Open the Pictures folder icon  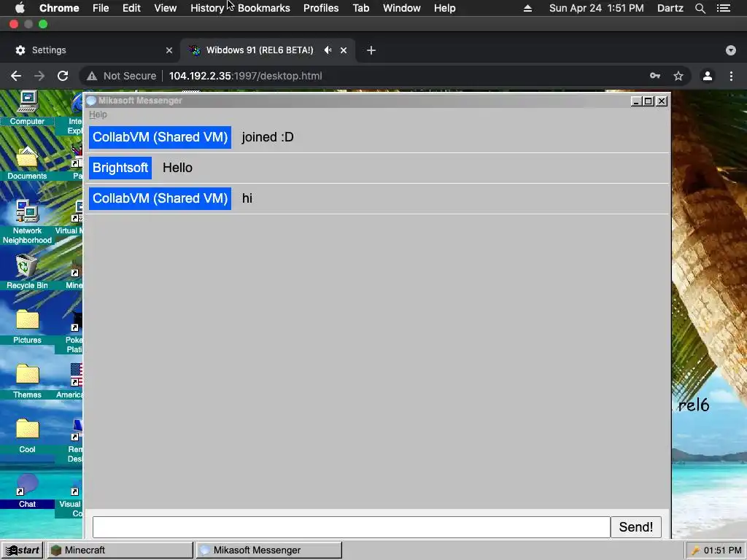point(27,327)
